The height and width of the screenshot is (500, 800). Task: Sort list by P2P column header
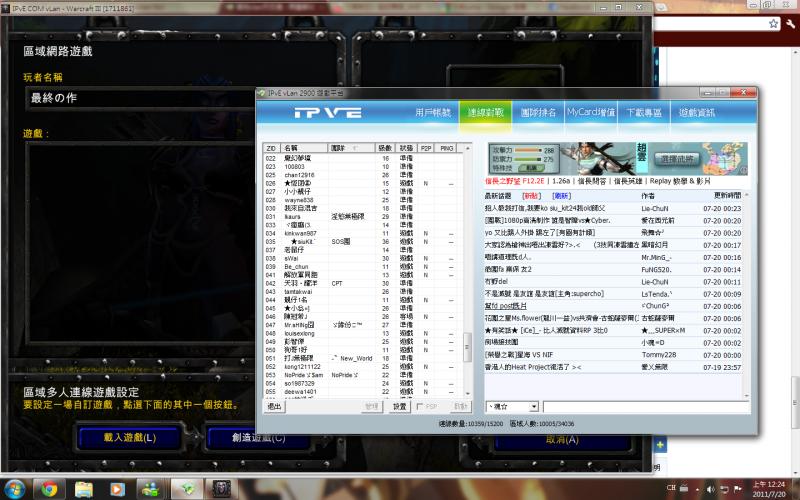(426, 148)
